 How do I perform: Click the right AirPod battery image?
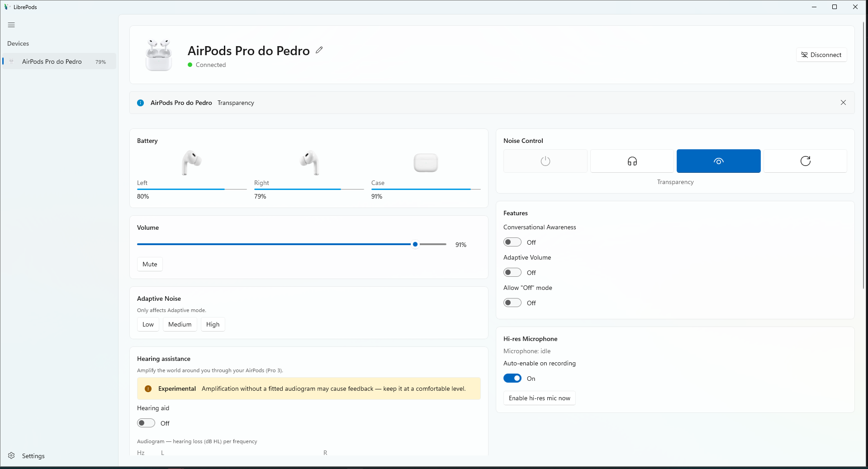pos(309,163)
